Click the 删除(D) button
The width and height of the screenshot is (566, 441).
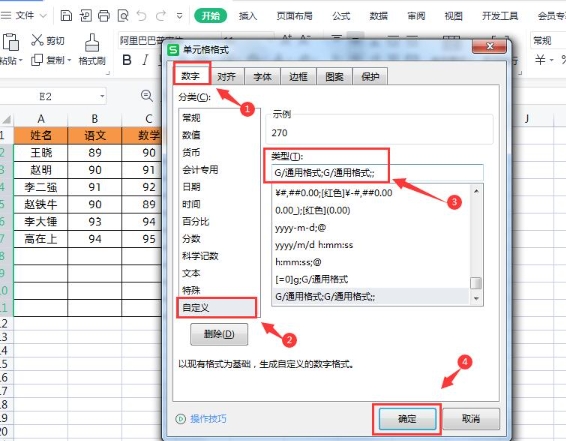tap(219, 334)
